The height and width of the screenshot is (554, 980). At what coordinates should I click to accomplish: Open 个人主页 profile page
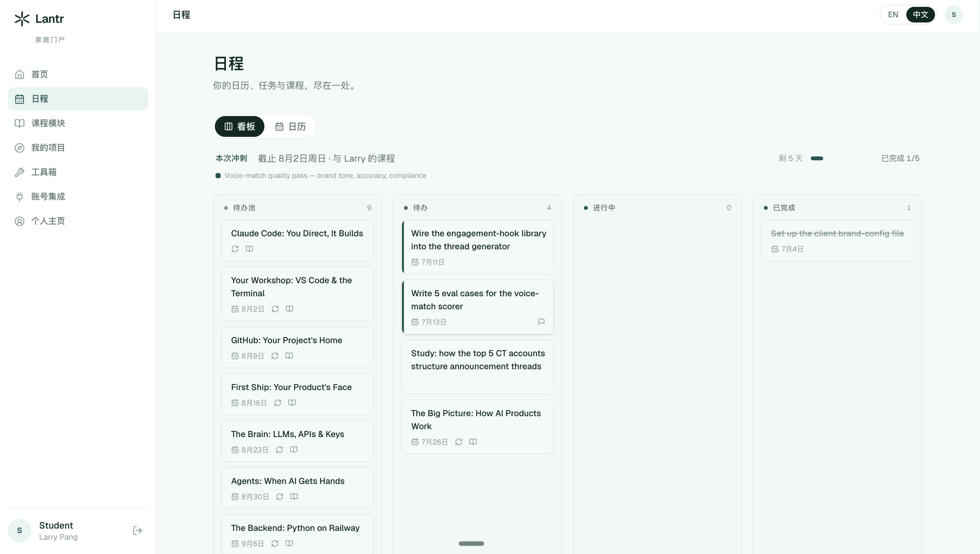pyautogui.click(x=78, y=221)
